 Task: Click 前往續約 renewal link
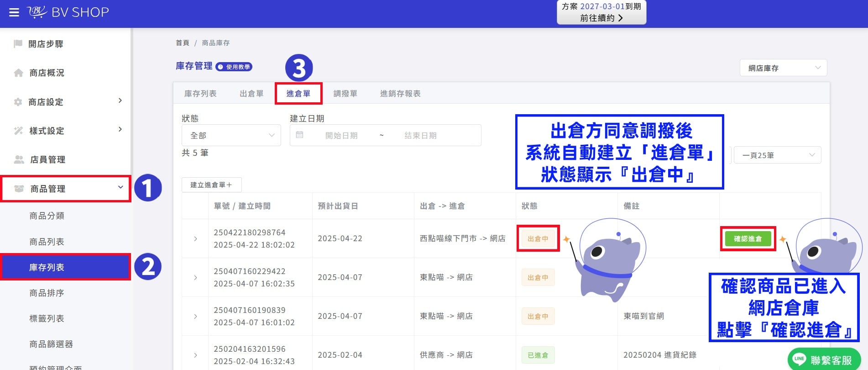pos(601,18)
